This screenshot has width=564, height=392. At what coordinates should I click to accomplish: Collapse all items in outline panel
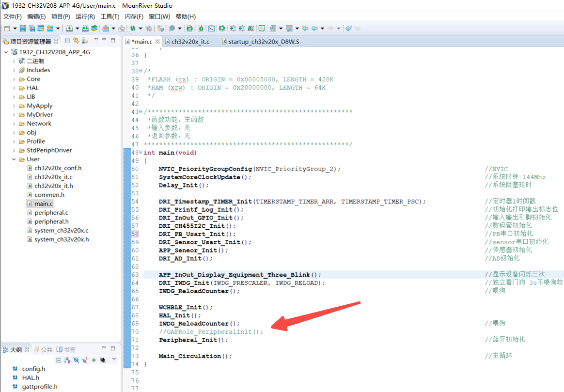[x=59, y=361]
